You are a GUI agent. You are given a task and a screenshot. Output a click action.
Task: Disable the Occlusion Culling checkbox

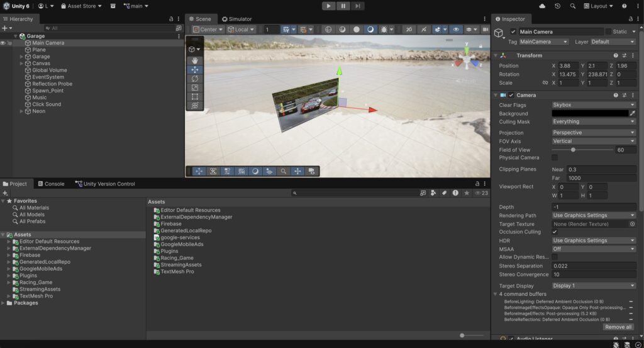[x=555, y=232]
